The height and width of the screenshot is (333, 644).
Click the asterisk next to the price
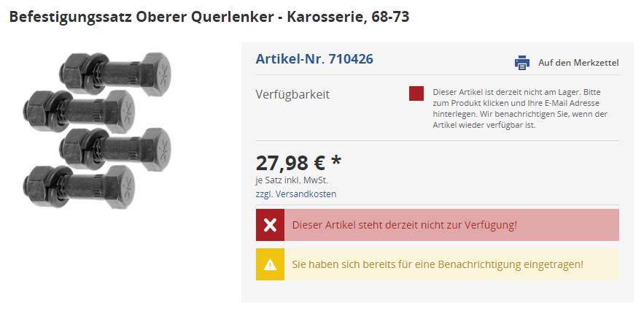336,160
